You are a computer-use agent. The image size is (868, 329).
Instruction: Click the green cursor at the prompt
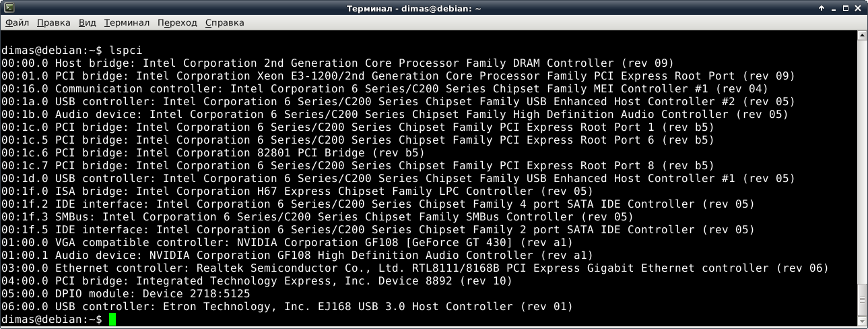click(112, 320)
